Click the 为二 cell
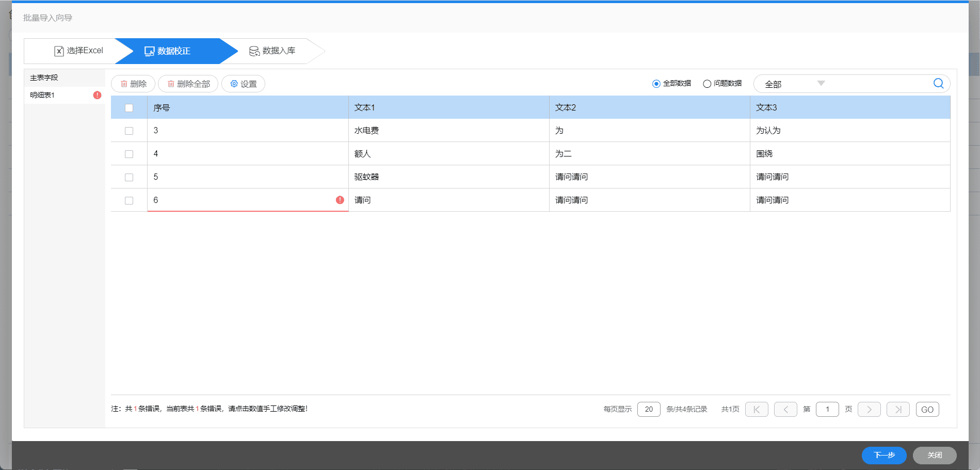 pyautogui.click(x=649, y=154)
